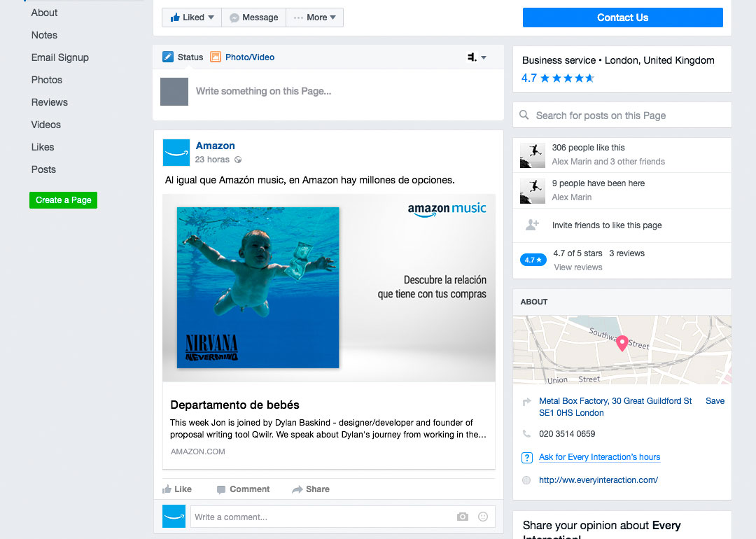
Task: Click thumbnail beside 9 people have been here
Action: [x=532, y=191]
